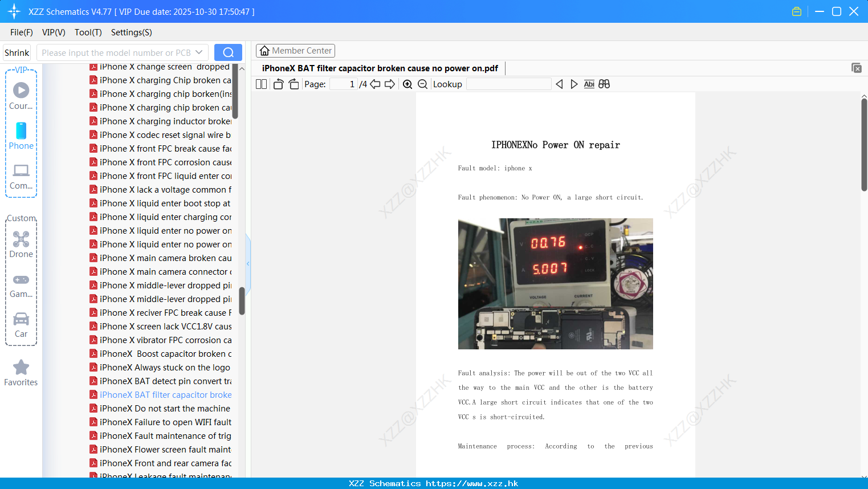Viewport: 868px width, 489px height.
Task: Click the binoculars search icon
Action: [x=604, y=84]
